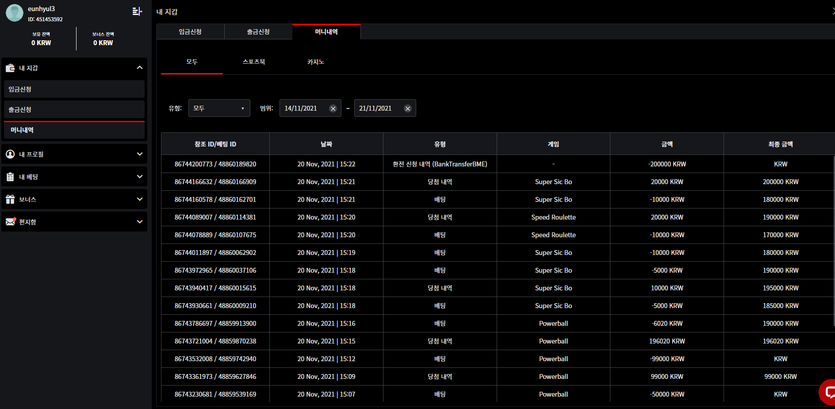This screenshot has width=835, height=409.
Task: Collapse the 내 지갑 section
Action: click(140, 68)
